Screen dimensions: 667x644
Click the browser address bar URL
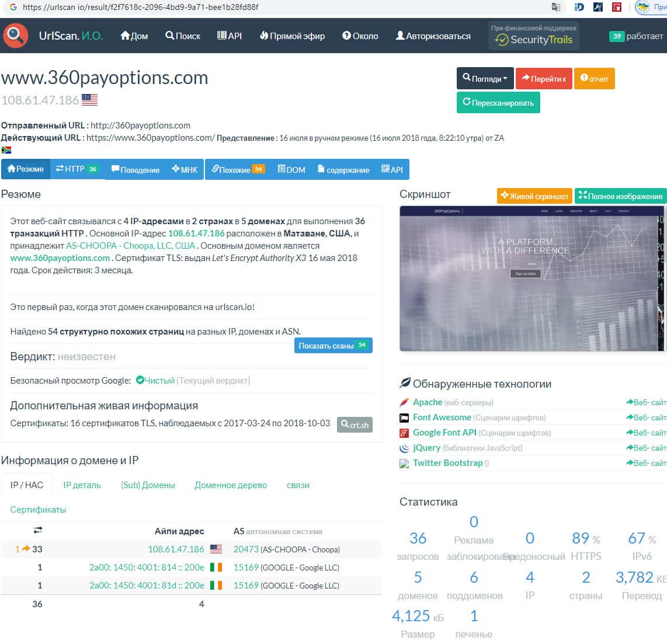click(x=140, y=7)
